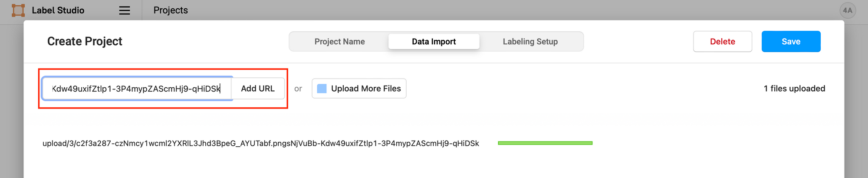Delete the project with Delete button
The width and height of the screenshot is (868, 178).
(x=723, y=42)
